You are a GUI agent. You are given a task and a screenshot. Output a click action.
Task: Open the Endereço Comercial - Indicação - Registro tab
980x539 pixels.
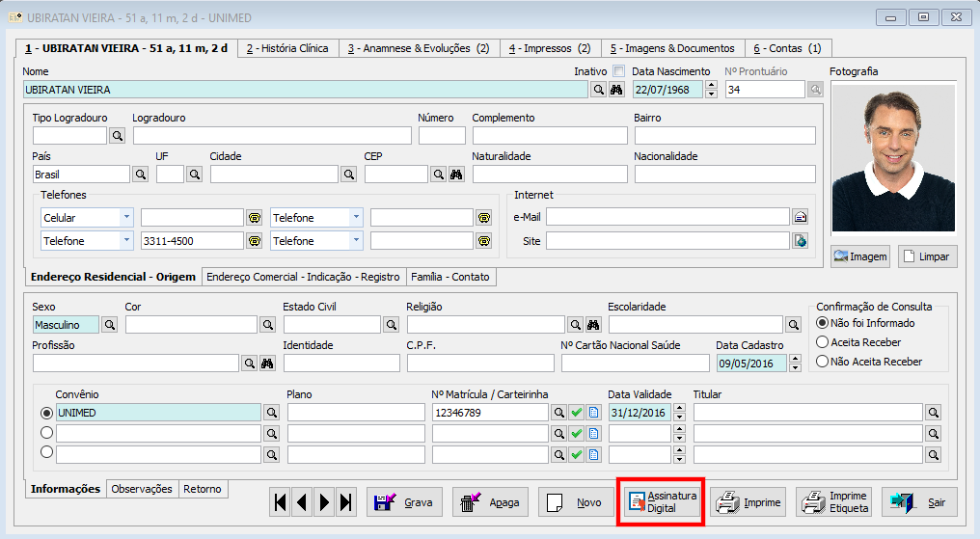point(303,277)
